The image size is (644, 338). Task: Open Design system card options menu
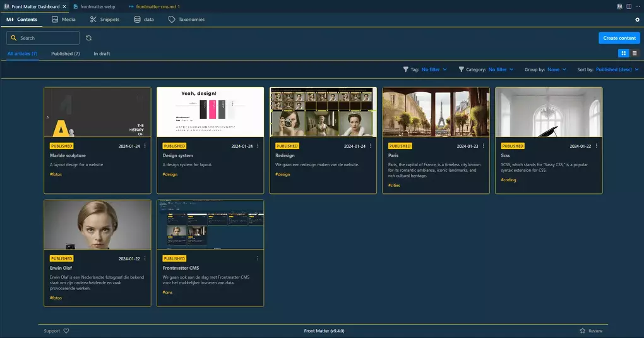click(258, 146)
